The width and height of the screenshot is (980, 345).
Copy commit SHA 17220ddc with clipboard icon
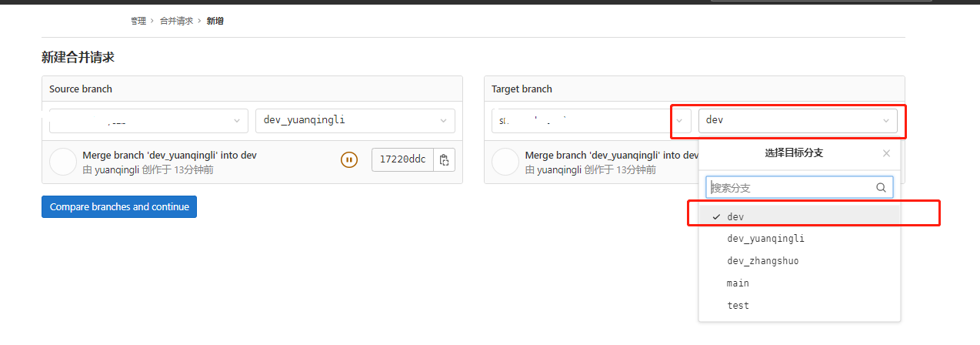(x=444, y=160)
